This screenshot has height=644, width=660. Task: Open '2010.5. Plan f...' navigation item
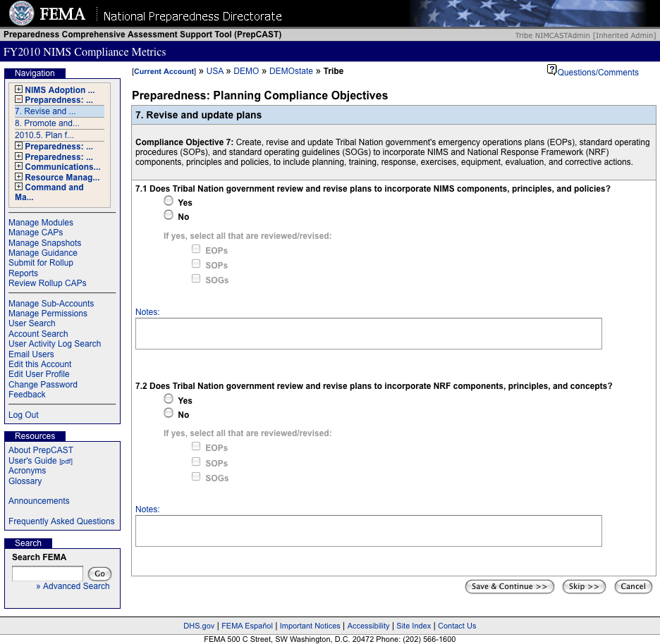click(44, 135)
